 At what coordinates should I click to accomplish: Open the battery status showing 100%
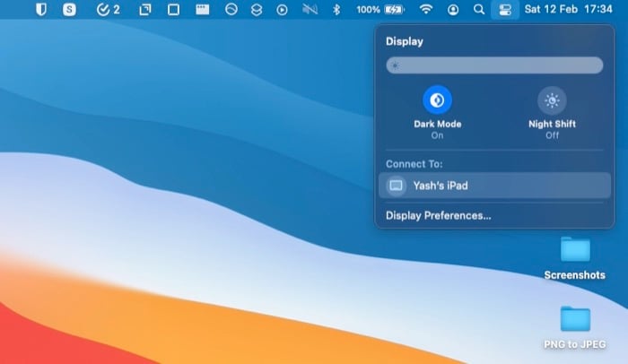tap(380, 9)
